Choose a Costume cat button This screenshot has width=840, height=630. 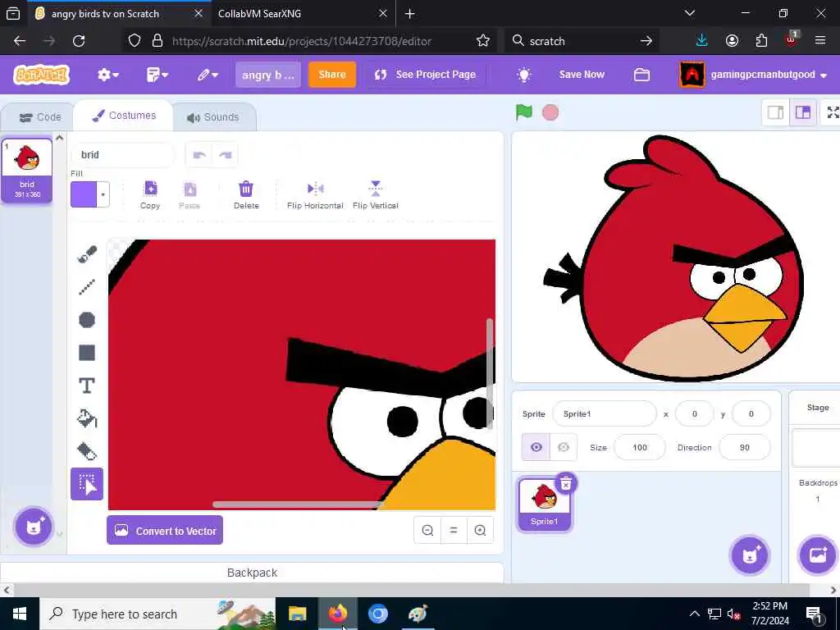click(34, 527)
